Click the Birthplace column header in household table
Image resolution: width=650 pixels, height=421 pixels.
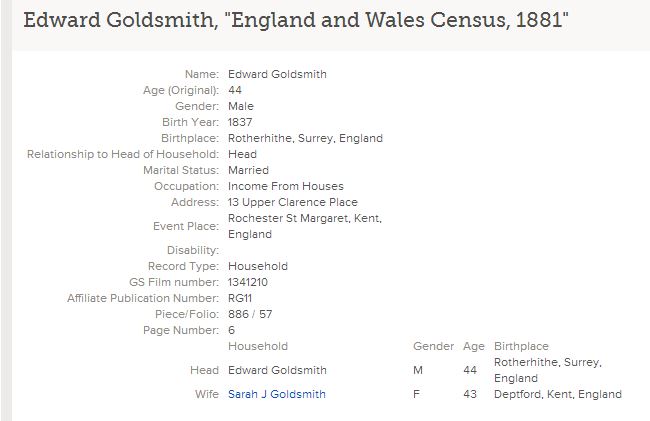coord(521,346)
